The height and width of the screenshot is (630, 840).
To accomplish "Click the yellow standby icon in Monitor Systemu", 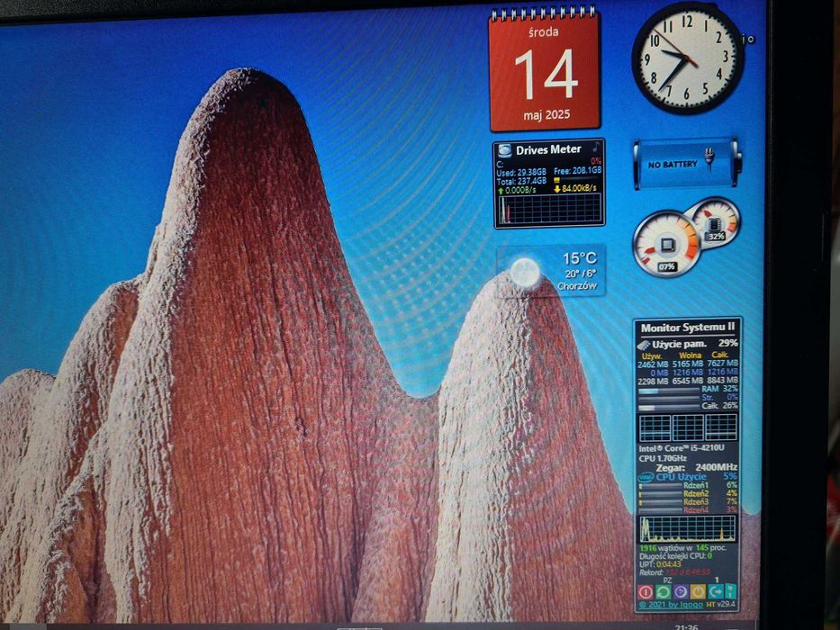I will (699, 591).
